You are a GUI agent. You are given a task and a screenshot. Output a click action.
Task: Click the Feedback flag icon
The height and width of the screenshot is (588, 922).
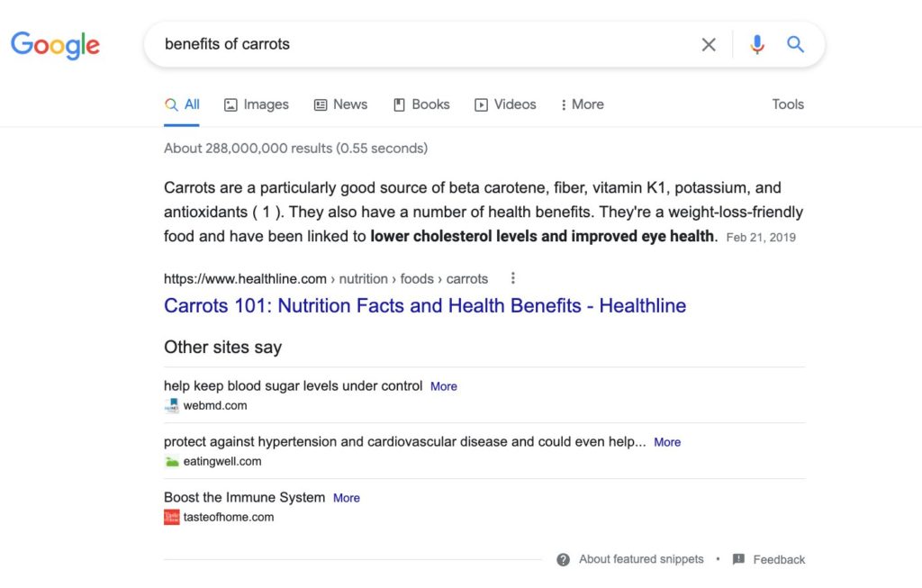coord(738,559)
